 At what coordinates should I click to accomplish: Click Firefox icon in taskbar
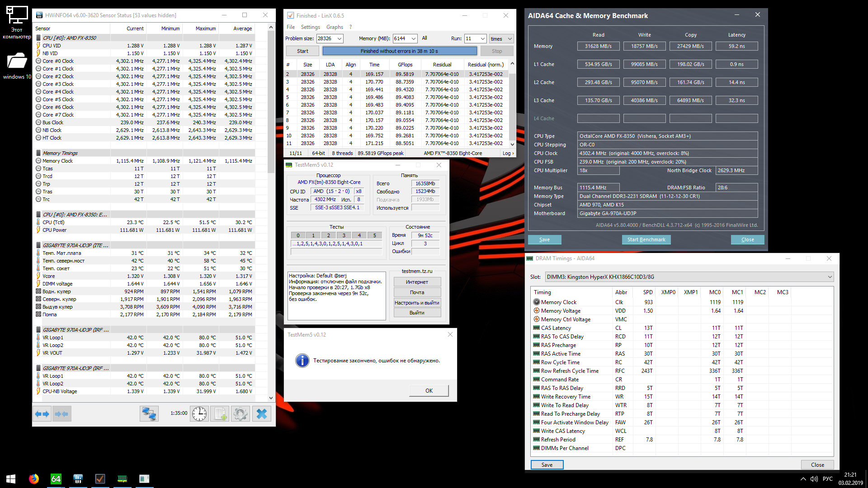[34, 479]
